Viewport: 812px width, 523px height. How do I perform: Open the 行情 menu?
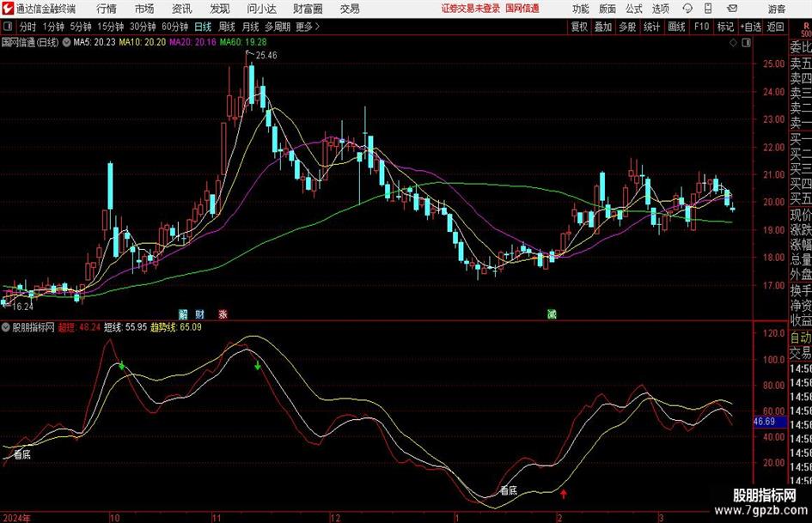pyautogui.click(x=107, y=9)
